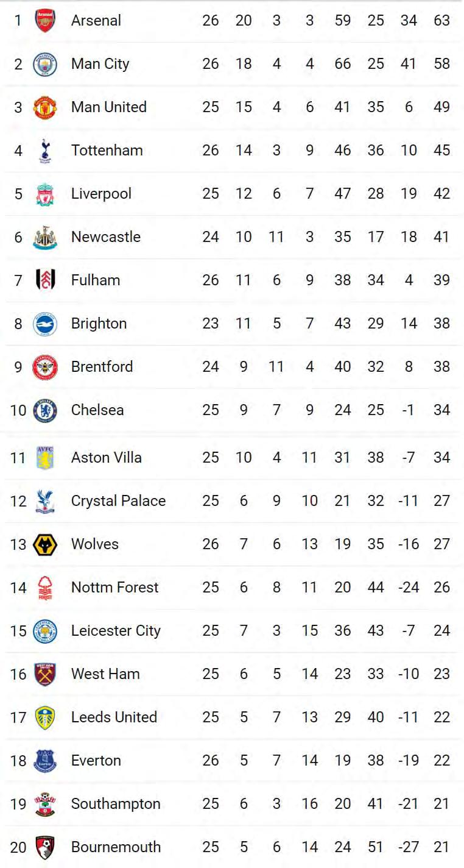Select the Man United crest icon
The image size is (464, 868).
45,107
